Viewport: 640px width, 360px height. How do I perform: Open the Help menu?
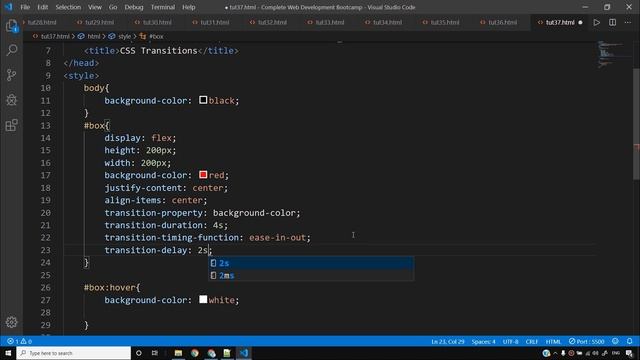(189, 7)
